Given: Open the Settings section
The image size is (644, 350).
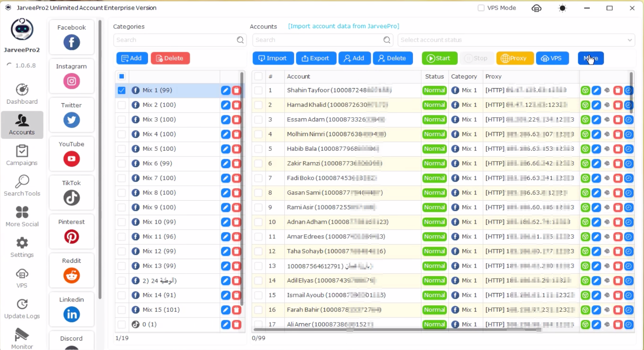Looking at the screenshot, I should (22, 247).
